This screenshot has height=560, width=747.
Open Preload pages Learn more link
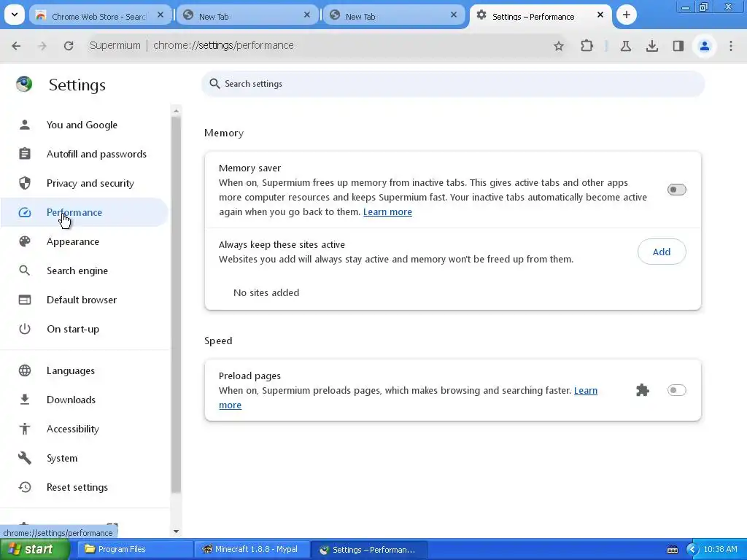coord(586,391)
